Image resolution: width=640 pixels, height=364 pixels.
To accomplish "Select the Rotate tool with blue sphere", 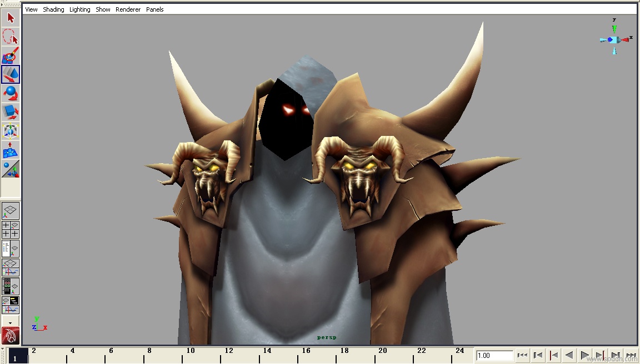I will coord(11,93).
